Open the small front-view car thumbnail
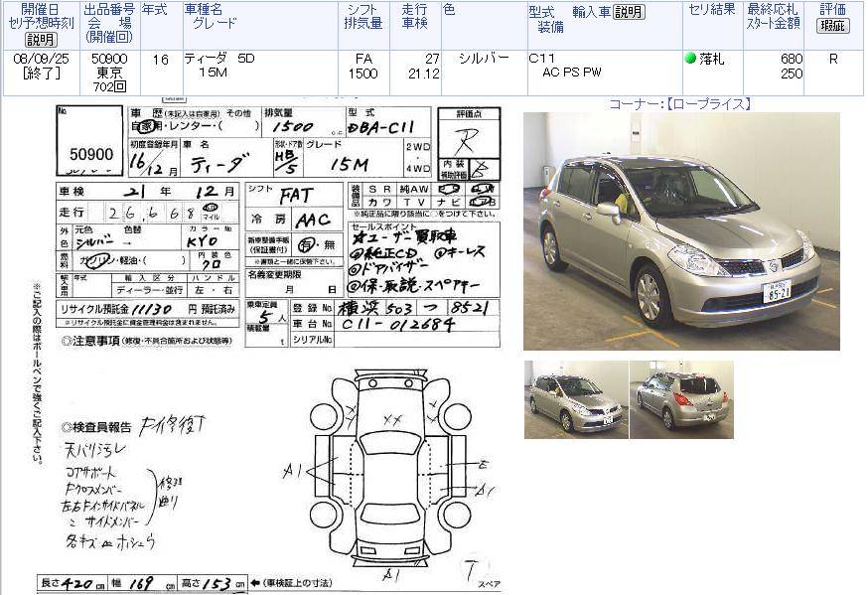Viewport: 868px width, 595px height. [576, 399]
